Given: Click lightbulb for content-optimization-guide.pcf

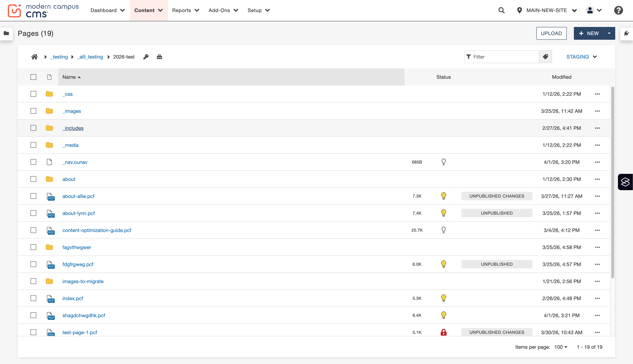Looking at the screenshot, I should pyautogui.click(x=443, y=230).
